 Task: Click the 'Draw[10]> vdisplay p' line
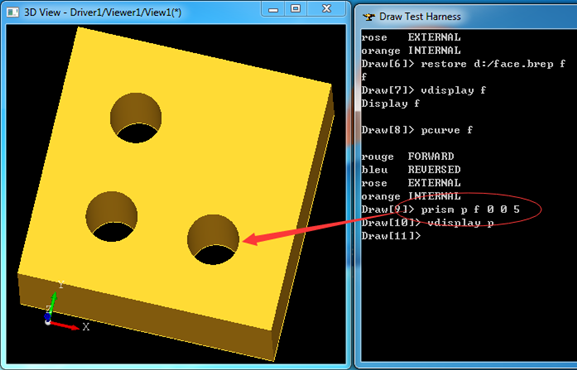[x=427, y=223]
